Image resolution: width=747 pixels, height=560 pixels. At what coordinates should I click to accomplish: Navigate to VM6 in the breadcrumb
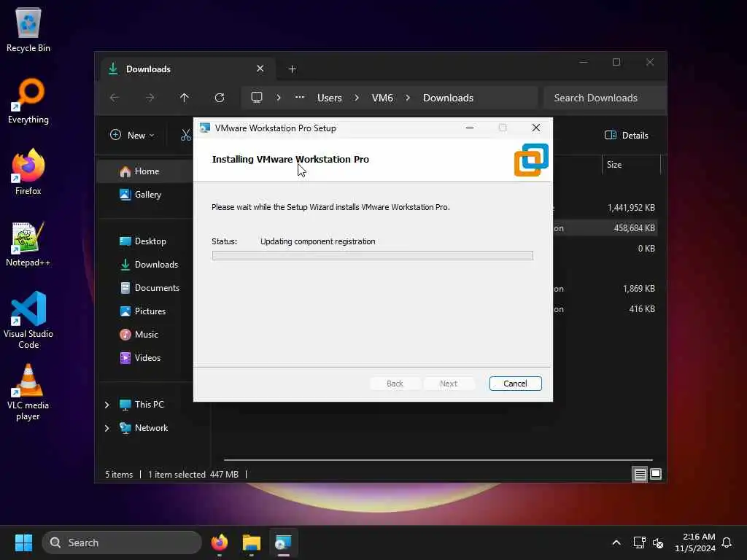coord(382,98)
